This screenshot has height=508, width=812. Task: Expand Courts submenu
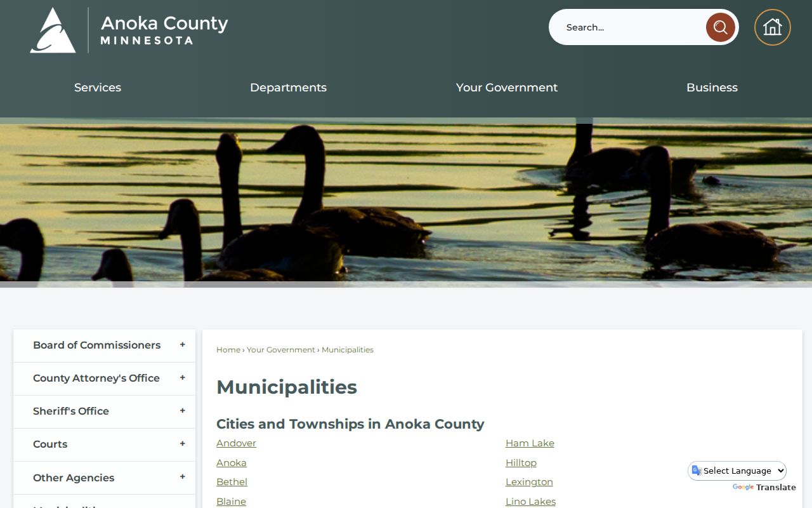point(182,444)
